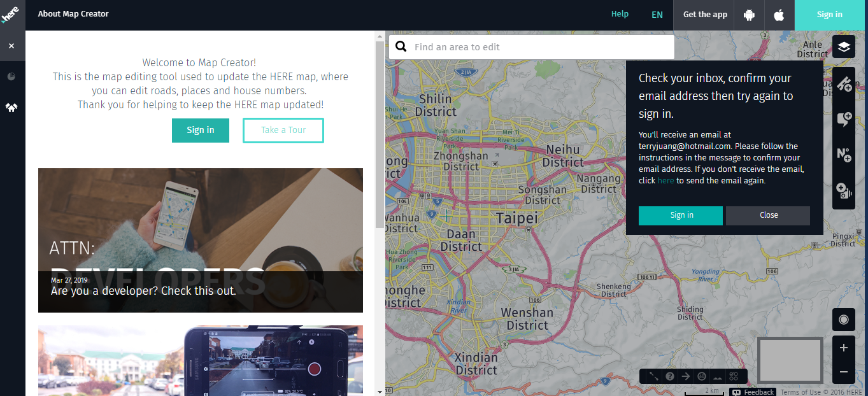The height and width of the screenshot is (396, 868).
Task: Close the sidebar panel with X icon
Action: pos(11,46)
